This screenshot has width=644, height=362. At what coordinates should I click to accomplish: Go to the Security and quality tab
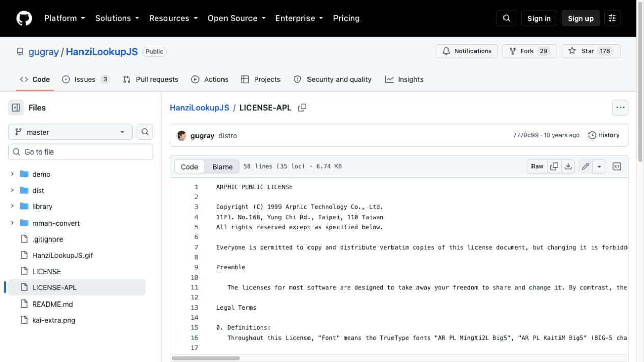pos(333,79)
